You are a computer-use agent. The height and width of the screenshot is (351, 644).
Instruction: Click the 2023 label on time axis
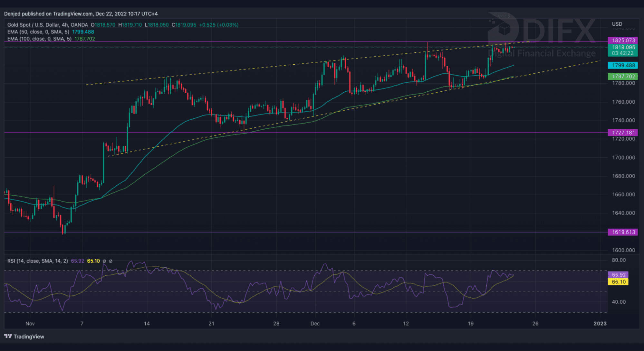pyautogui.click(x=600, y=323)
